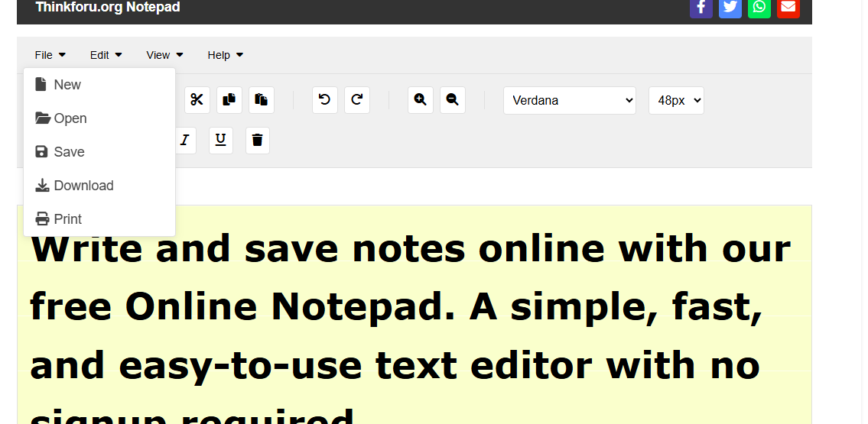The image size is (868, 424).
Task: Copy text with the copy icon
Action: pyautogui.click(x=229, y=100)
